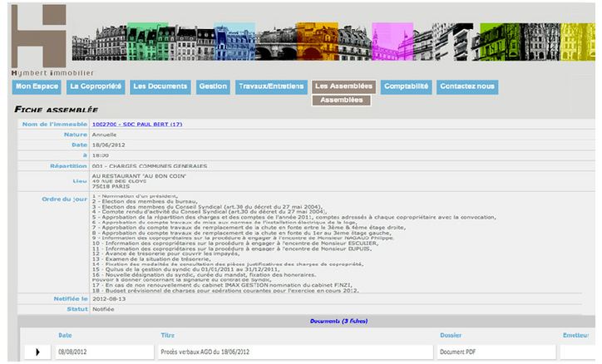This screenshot has height=364, width=602.
Task: Select agenda item 12 Avance de trésorerie
Action: click(165, 253)
